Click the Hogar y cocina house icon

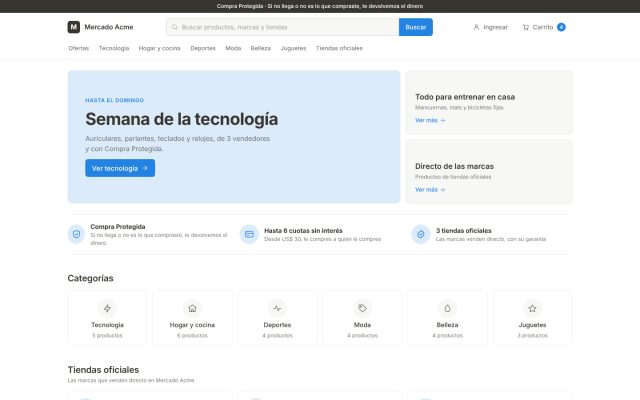pos(192,308)
